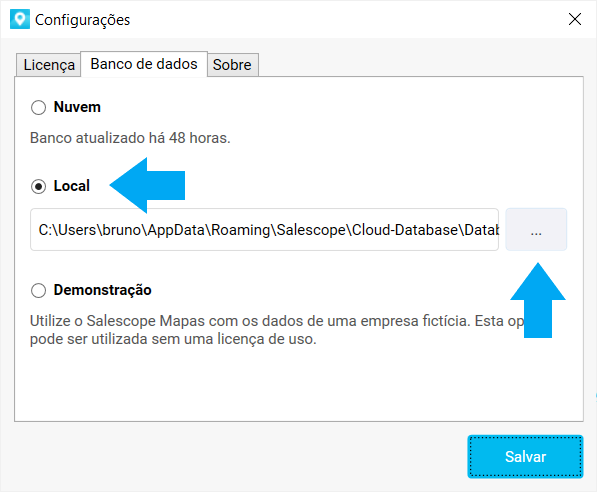Click the empty panel area below the description

[299, 384]
